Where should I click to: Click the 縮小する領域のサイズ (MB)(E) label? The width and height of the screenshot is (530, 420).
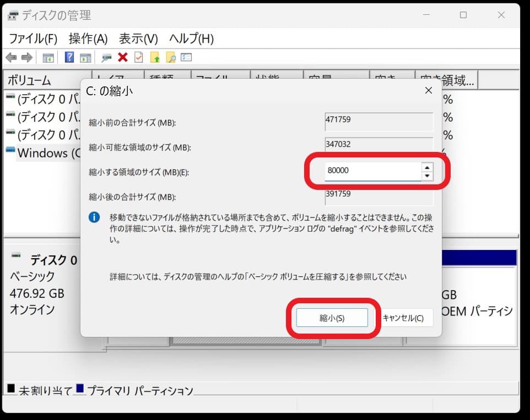pos(139,172)
